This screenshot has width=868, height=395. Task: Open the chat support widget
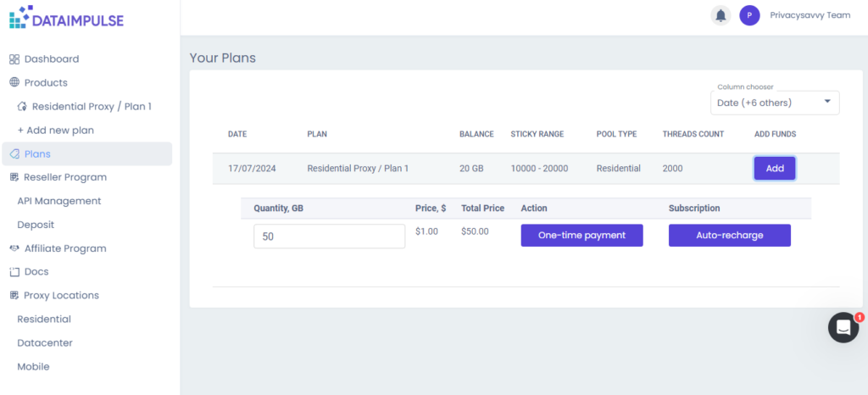pyautogui.click(x=843, y=326)
